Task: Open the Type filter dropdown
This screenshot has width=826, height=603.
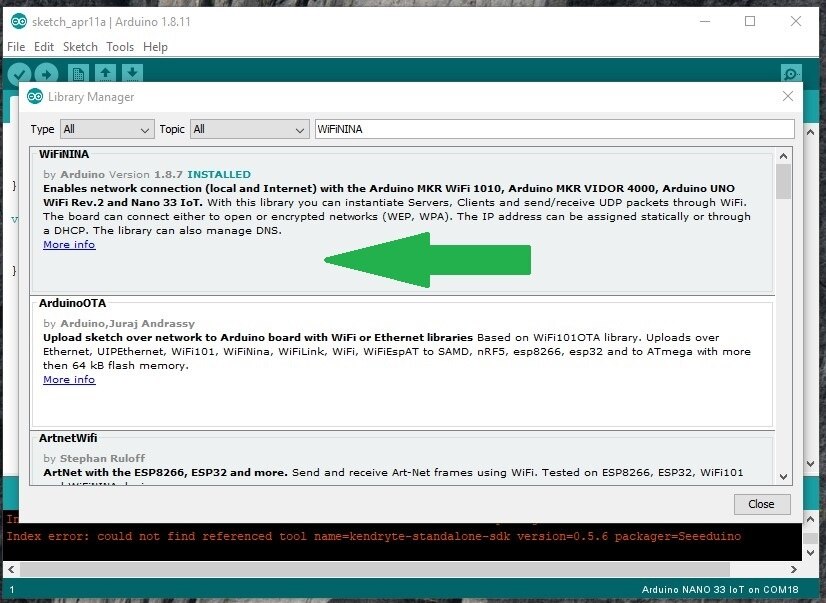Action: (107, 129)
